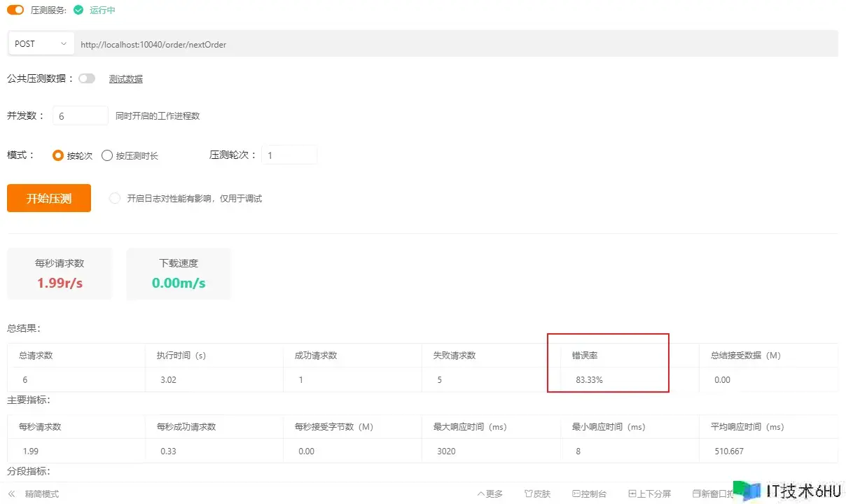Collapse sidebar with double-chevron icon
This screenshot has height=504, width=846.
(12, 494)
